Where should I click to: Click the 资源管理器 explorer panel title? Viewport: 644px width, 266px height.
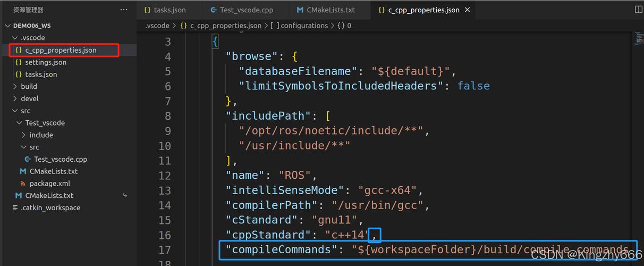point(28,10)
